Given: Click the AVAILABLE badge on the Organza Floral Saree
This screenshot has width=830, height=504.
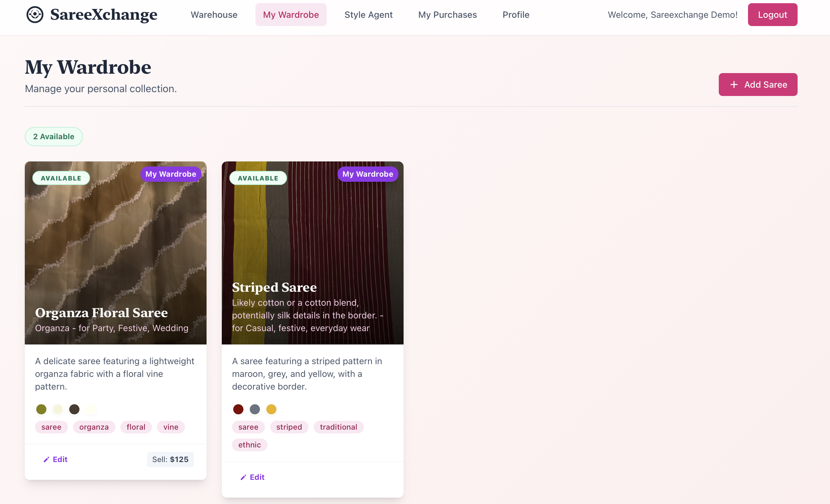Looking at the screenshot, I should (61, 178).
